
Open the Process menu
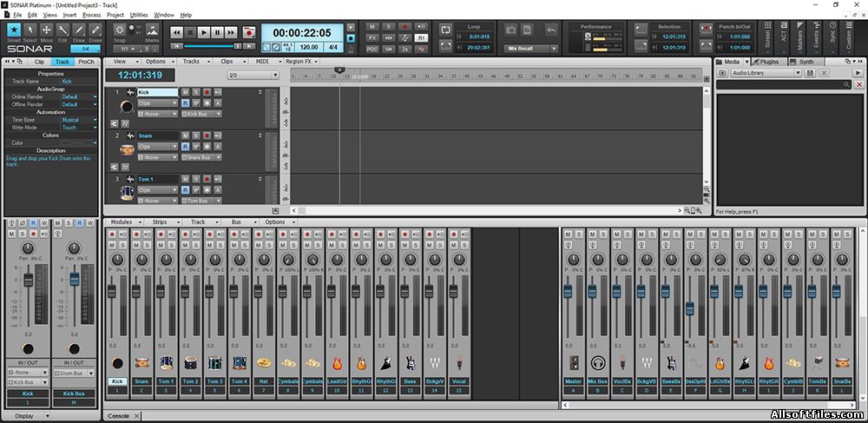point(91,15)
